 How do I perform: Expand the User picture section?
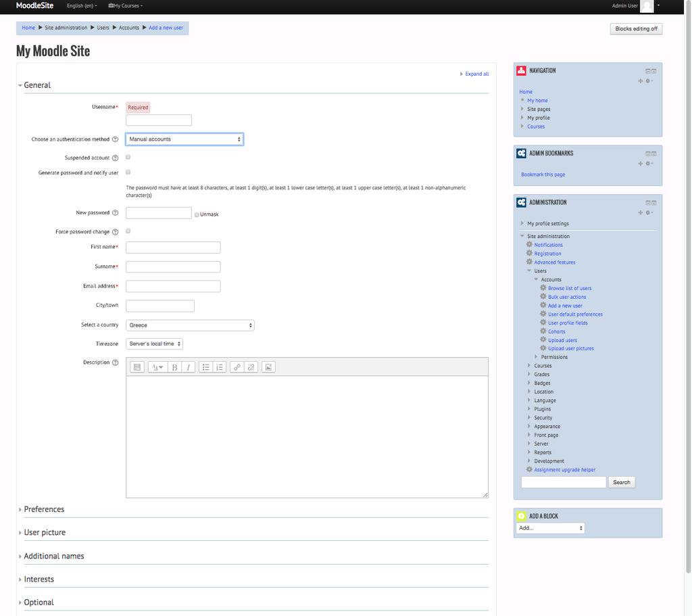coord(45,533)
